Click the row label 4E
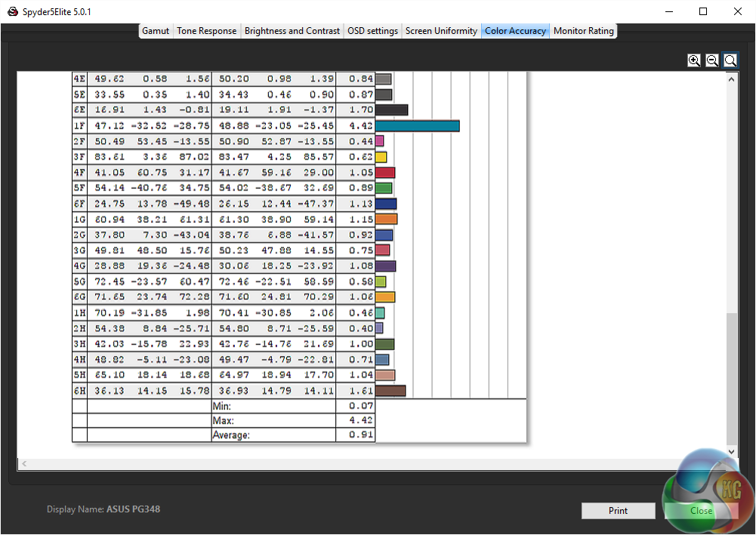 (x=79, y=78)
